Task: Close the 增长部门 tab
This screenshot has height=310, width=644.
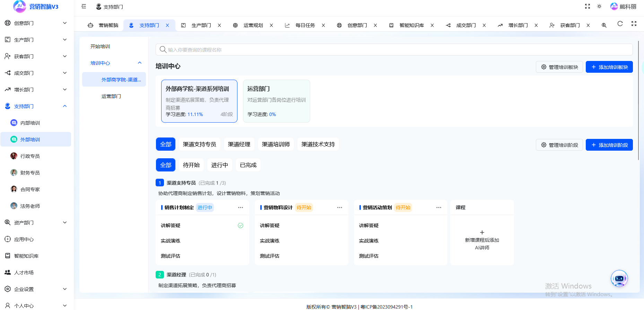Action: tap(536, 25)
